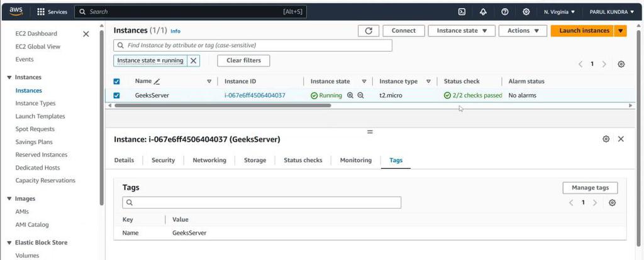This screenshot has height=260, width=644.
Task: Switch to the Details tab
Action: (x=124, y=160)
